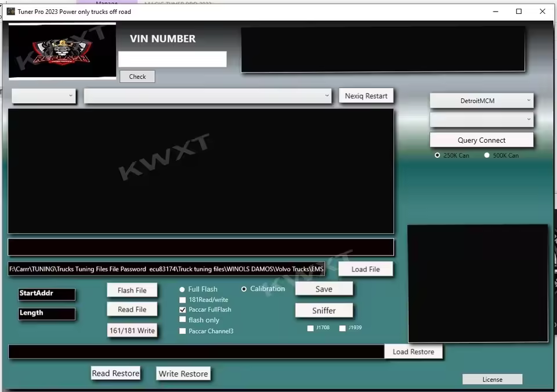The image size is (557, 392).
Task: Click the Reflash logo image
Action: 62,51
